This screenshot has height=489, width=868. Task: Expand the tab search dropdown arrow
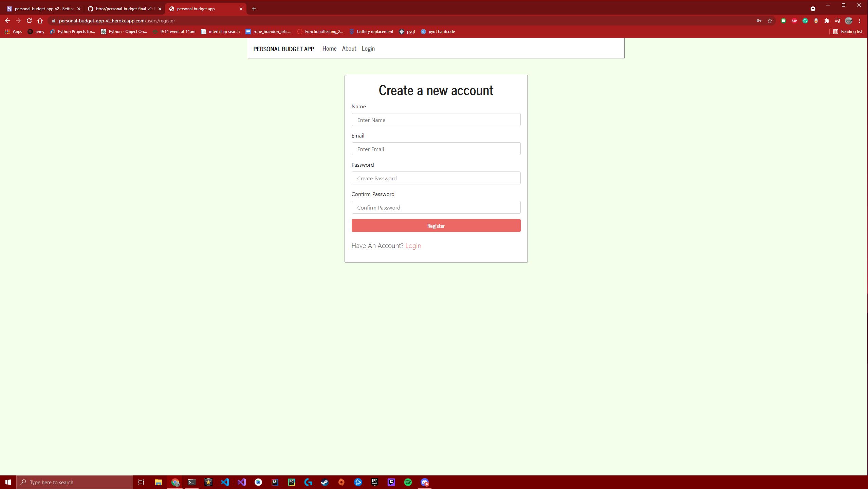(x=813, y=9)
